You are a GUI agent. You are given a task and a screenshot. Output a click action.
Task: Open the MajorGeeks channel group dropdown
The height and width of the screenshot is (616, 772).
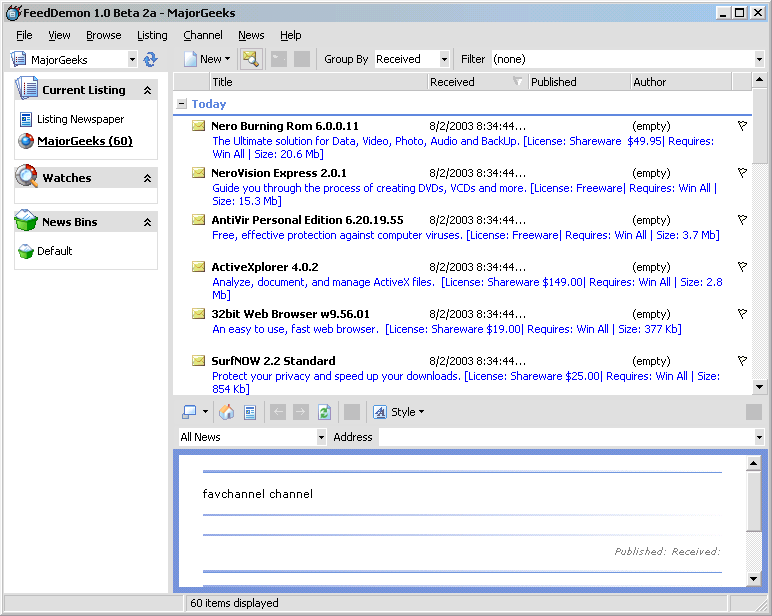132,60
